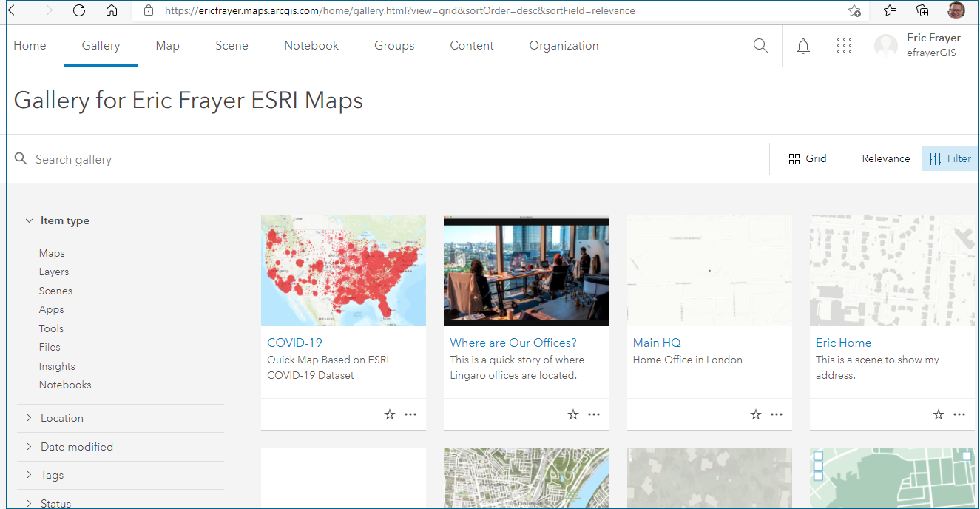Click the lock icon in address bar
Image resolution: width=980 pixels, height=509 pixels.
tap(149, 11)
